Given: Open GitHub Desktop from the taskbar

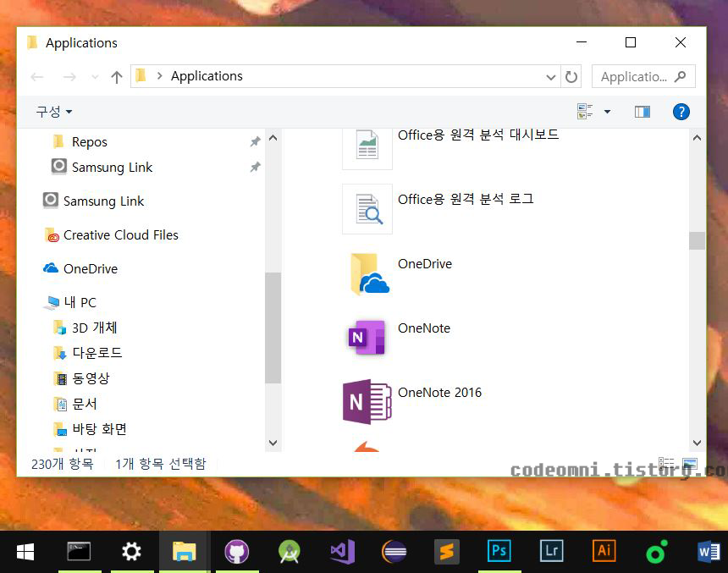Looking at the screenshot, I should (237, 552).
